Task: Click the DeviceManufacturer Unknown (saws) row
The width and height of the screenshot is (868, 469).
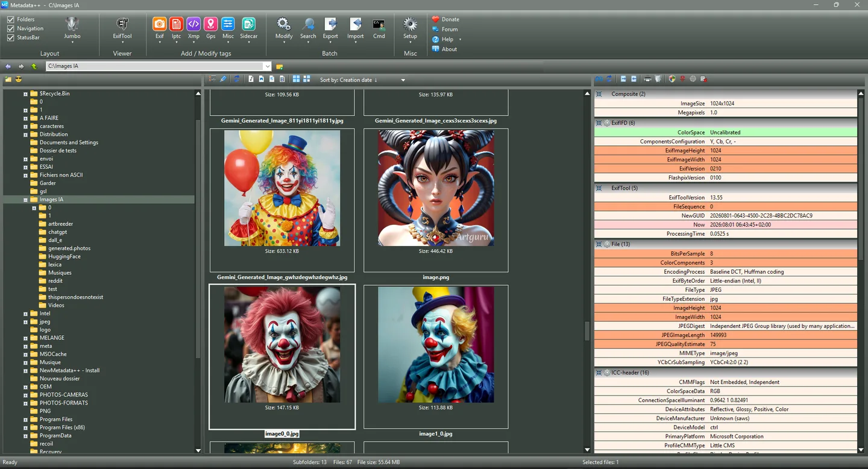Action: pos(725,418)
